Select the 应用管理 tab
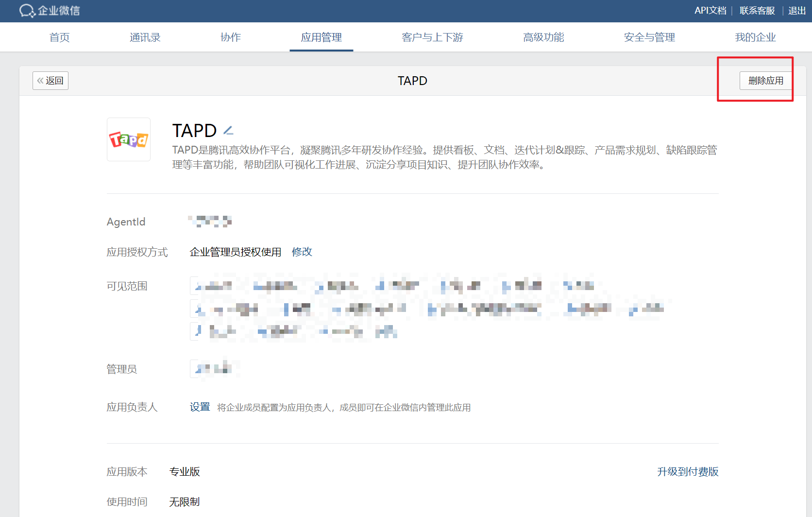The image size is (812, 517). (321, 37)
